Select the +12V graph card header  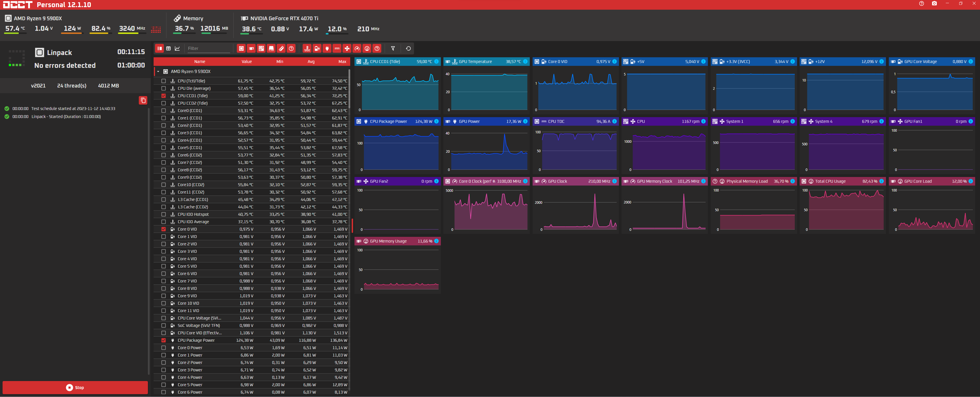[x=843, y=62]
